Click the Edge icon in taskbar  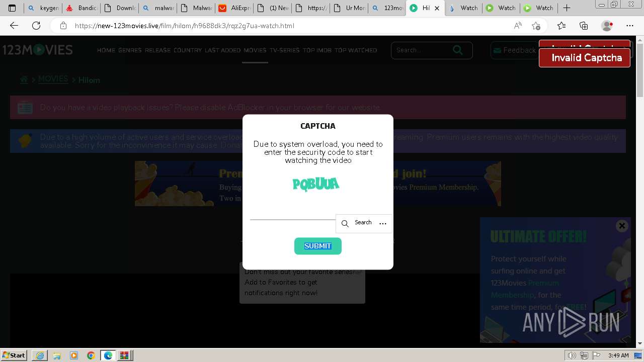coord(108,355)
